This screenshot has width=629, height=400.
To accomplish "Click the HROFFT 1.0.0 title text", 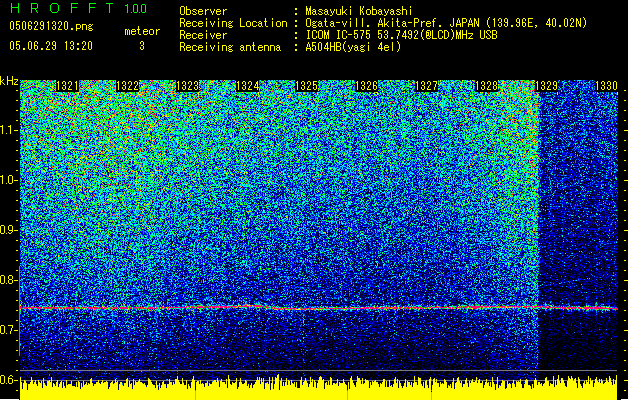I will pos(78,8).
